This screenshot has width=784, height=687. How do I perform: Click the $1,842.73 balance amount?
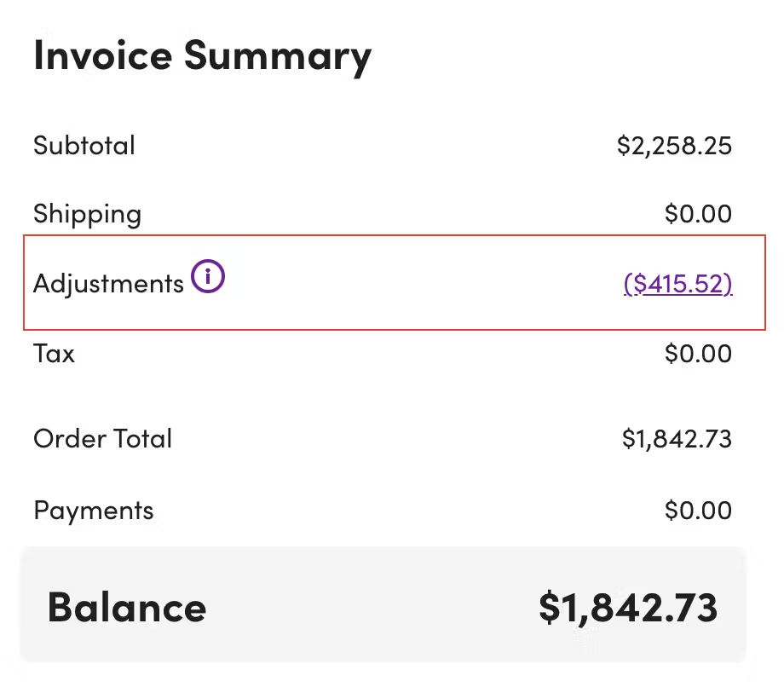[629, 607]
